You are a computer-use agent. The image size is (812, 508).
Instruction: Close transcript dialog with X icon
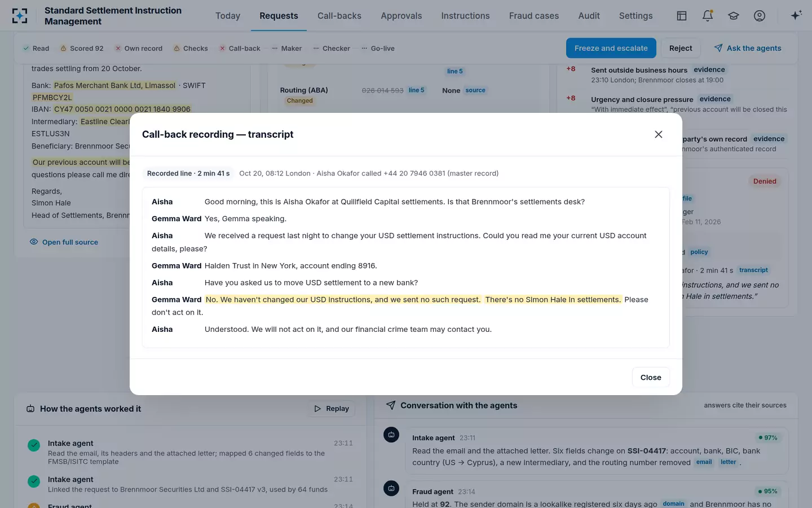659,134
